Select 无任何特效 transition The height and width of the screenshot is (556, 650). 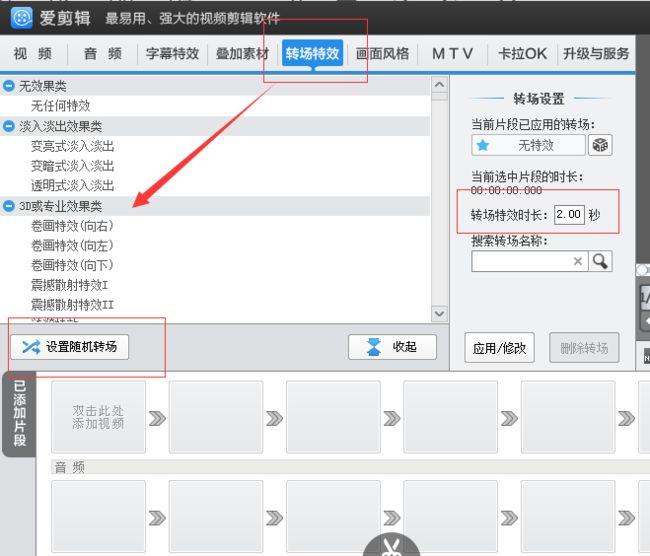click(x=61, y=106)
